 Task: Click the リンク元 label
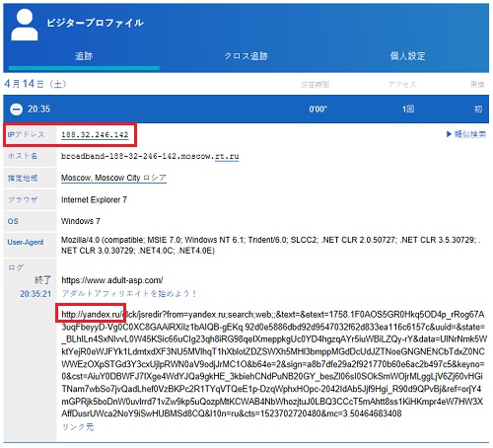[x=78, y=427]
